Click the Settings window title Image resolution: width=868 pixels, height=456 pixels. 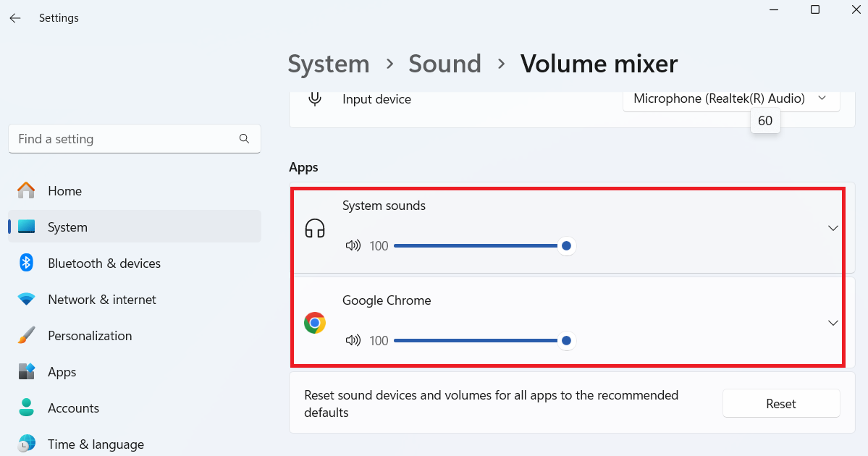click(59, 17)
